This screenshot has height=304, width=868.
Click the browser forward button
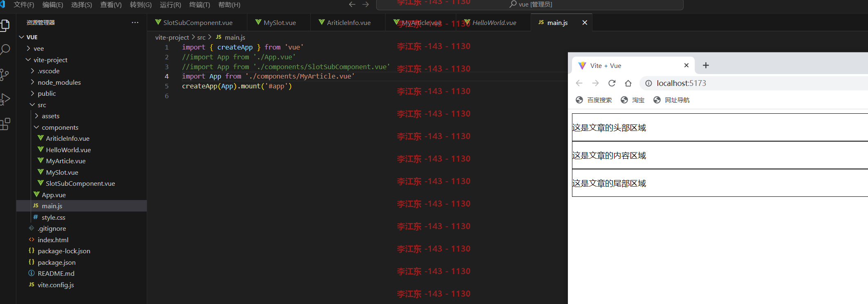point(595,83)
